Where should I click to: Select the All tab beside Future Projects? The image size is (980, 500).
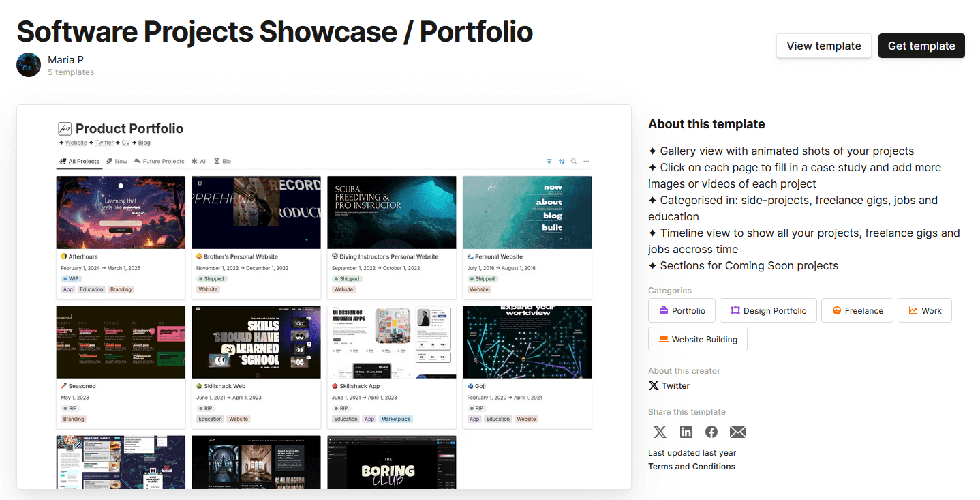tap(199, 162)
